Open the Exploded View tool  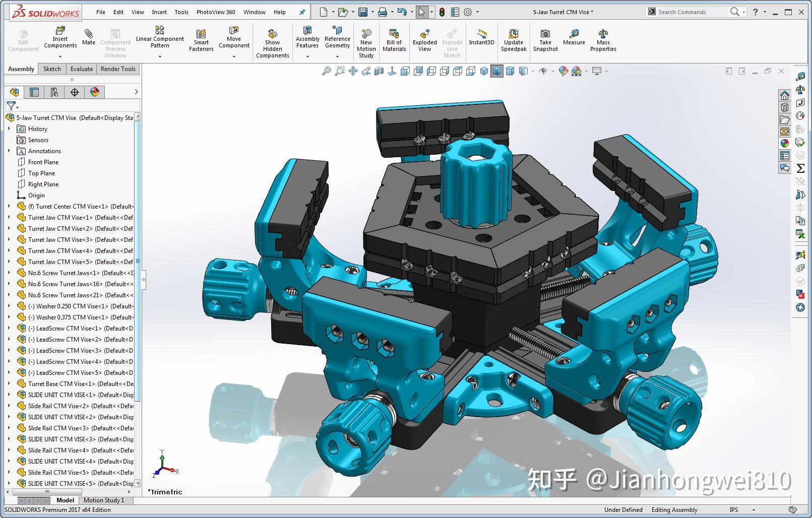point(424,39)
